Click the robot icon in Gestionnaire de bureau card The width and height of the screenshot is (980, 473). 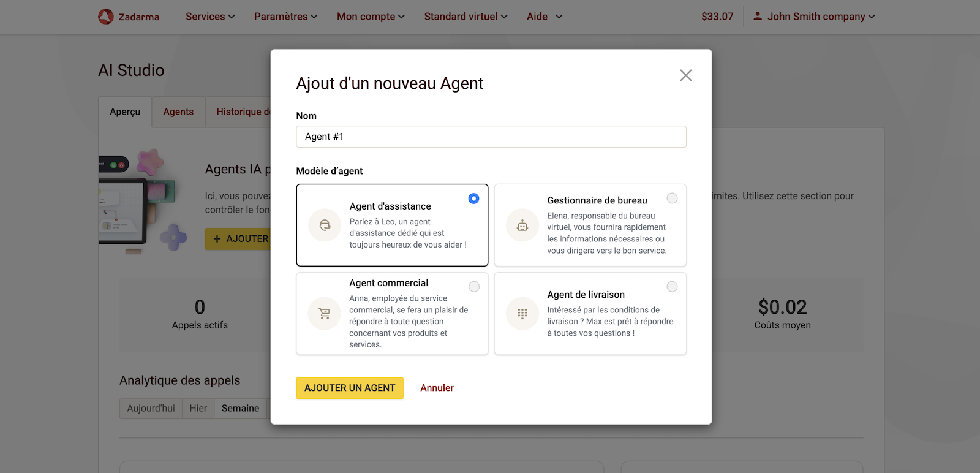coord(522,225)
